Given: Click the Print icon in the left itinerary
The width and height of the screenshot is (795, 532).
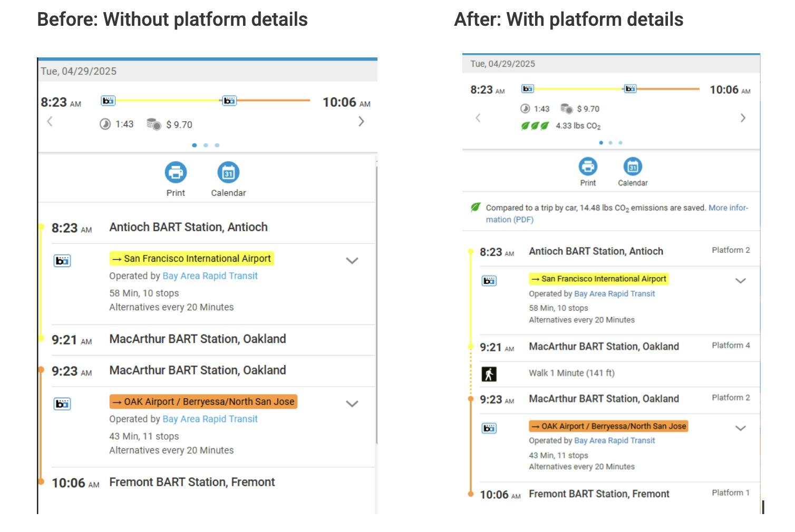Looking at the screenshot, I should 176,172.
